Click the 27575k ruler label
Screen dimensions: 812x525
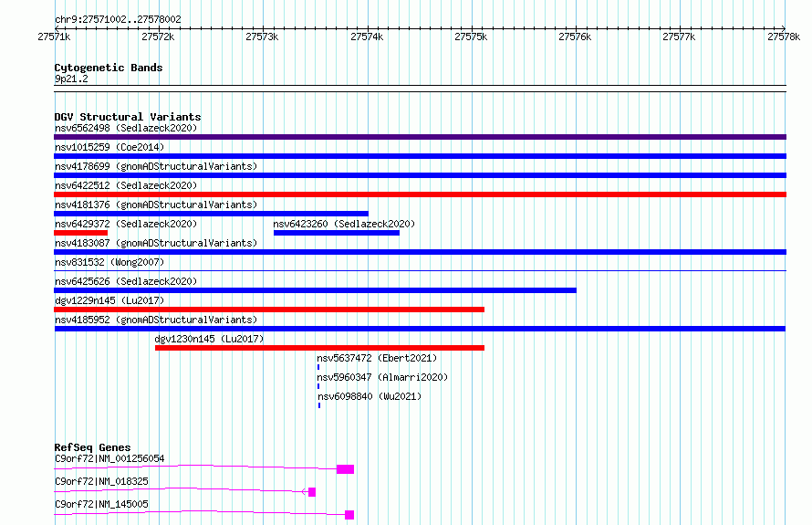471,37
